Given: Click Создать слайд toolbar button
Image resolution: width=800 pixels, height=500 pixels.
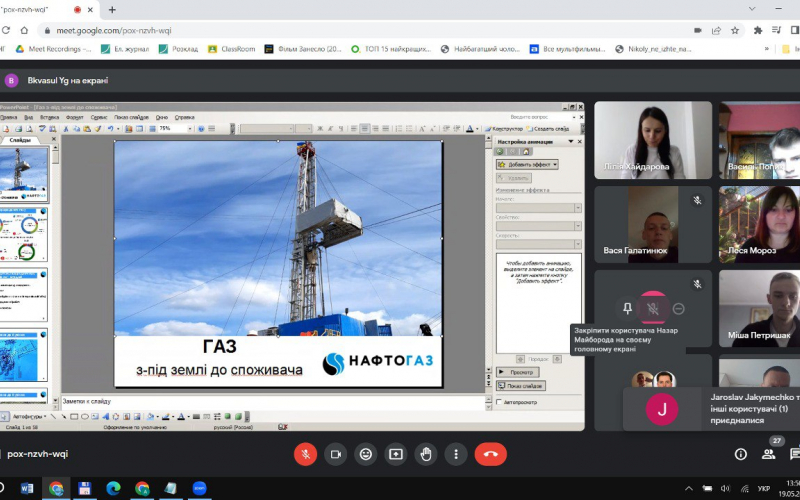Looking at the screenshot, I should [547, 129].
